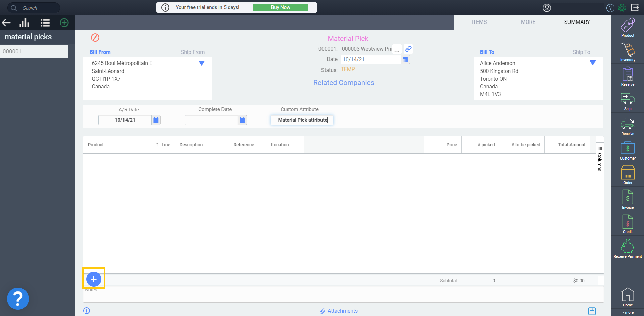The width and height of the screenshot is (644, 316).
Task: Open the settings gear icon
Action: pyautogui.click(x=622, y=8)
